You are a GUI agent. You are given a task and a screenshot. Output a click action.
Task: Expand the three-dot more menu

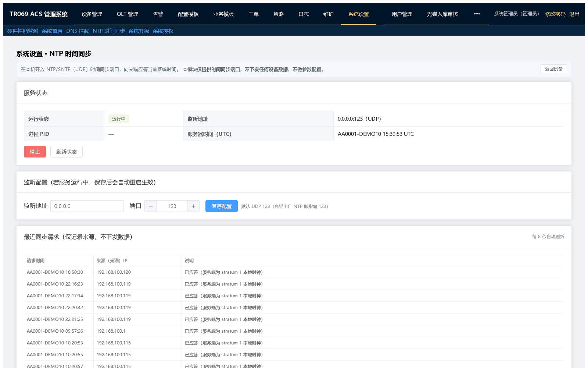[477, 14]
